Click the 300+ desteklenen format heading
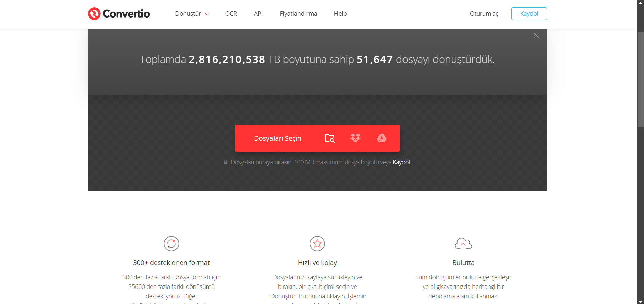Viewport: 644px width, 304px height. 171,263
